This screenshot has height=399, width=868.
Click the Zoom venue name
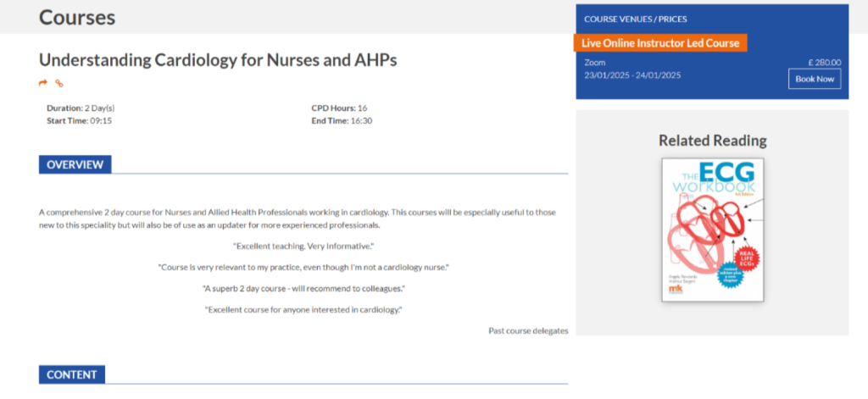(x=595, y=63)
